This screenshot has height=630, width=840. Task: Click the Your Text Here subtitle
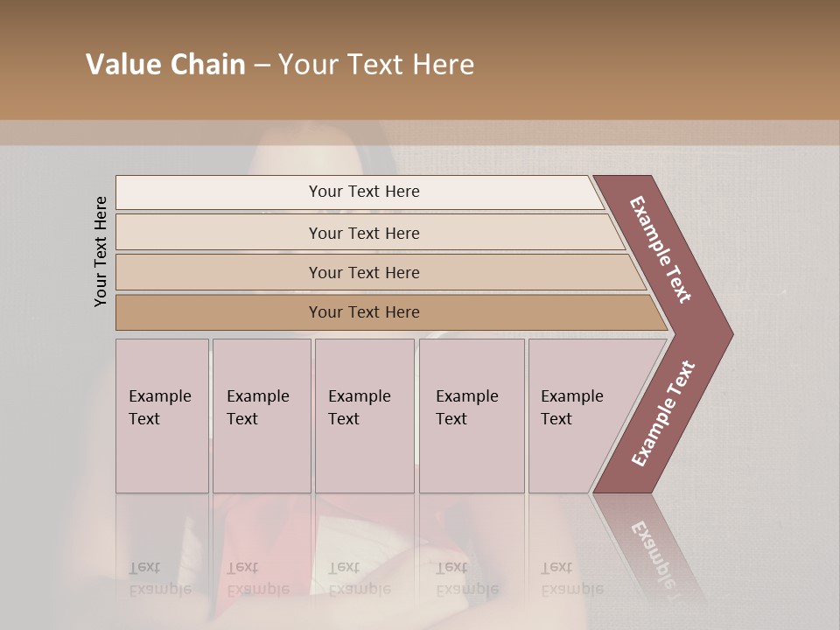pos(376,65)
